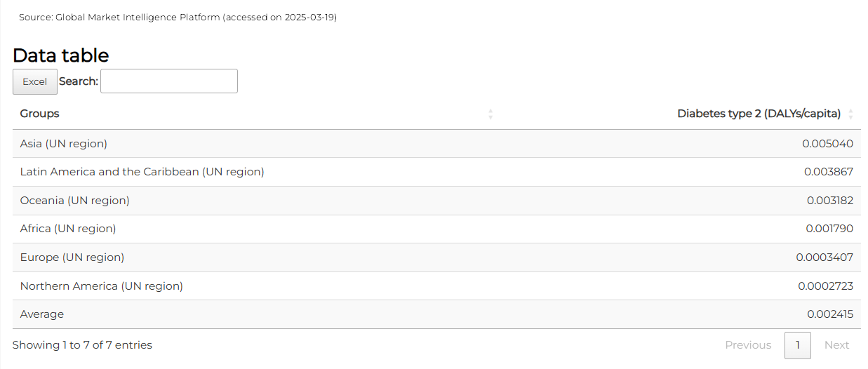The width and height of the screenshot is (868, 369).
Task: Export the table with the Excel button
Action: click(x=35, y=81)
